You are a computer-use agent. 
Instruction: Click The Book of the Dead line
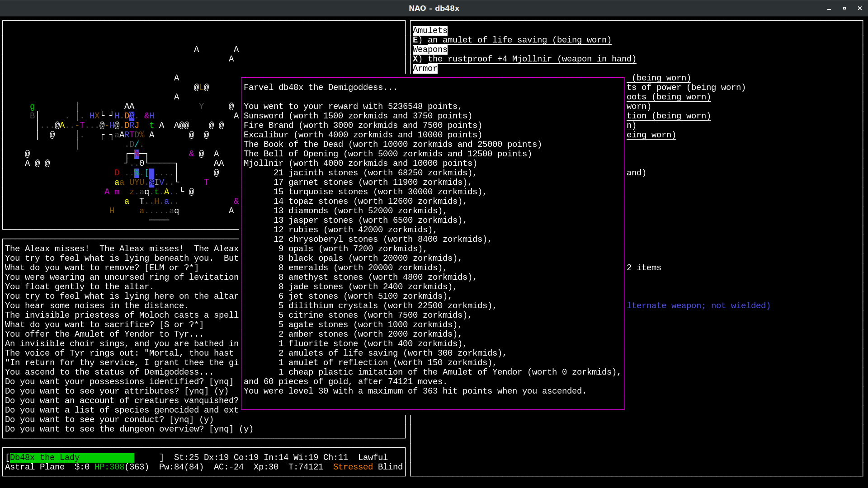pyautogui.click(x=392, y=144)
